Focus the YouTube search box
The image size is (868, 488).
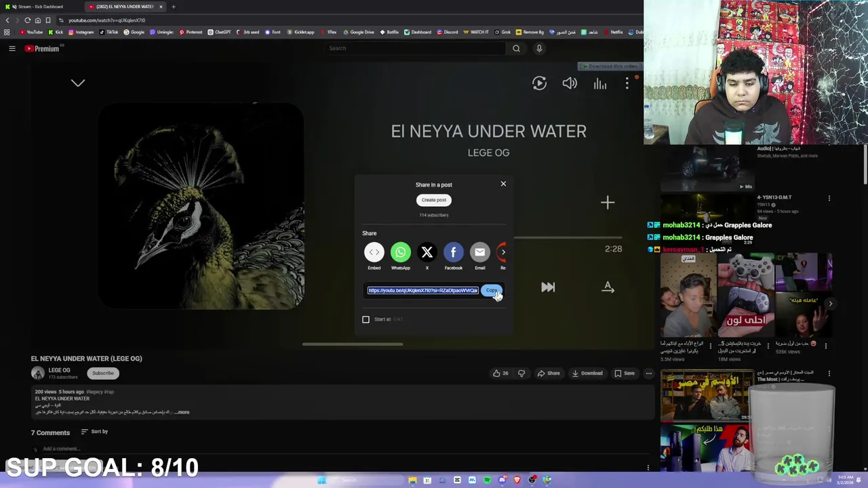tap(415, 48)
